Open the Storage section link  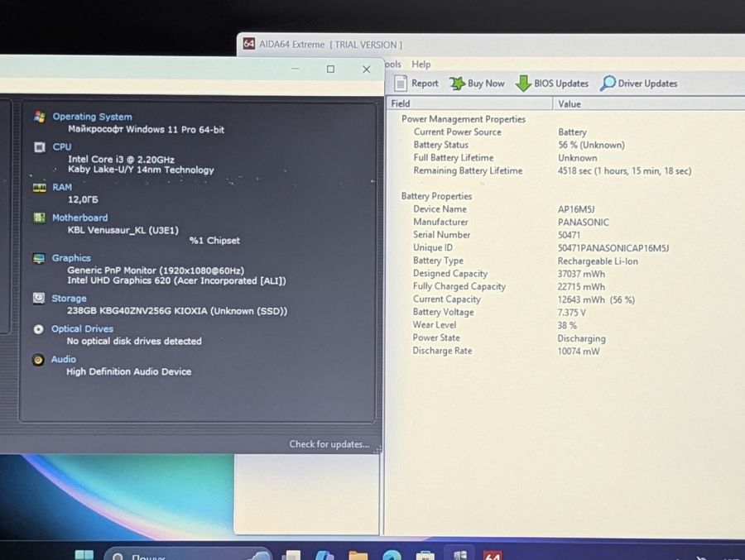click(x=69, y=299)
